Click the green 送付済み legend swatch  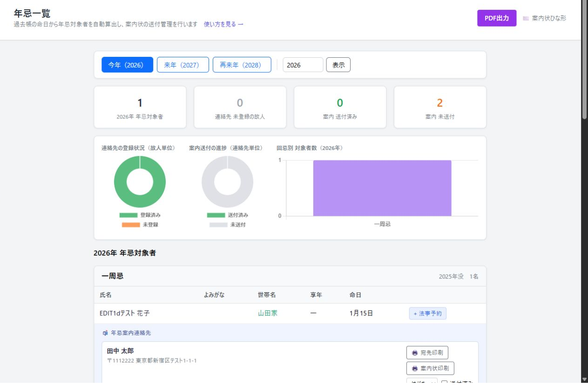point(216,215)
